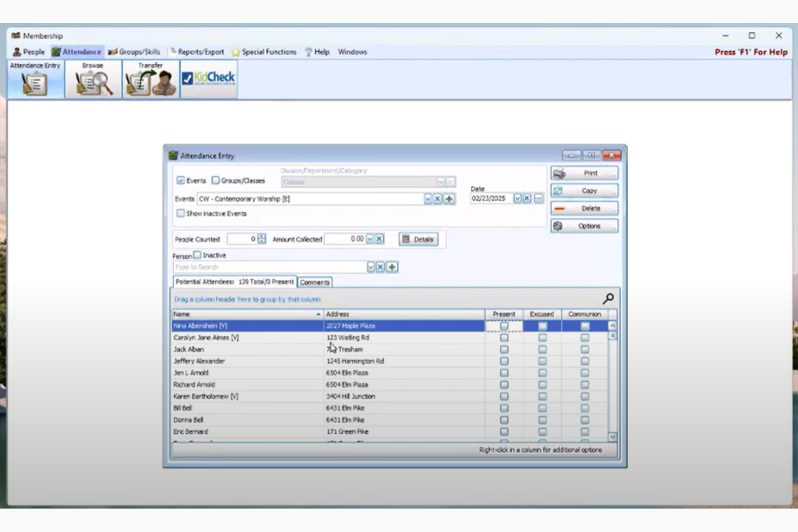This screenshot has width=798, height=532.
Task: Mark Bill Bell as Present
Action: (x=504, y=409)
